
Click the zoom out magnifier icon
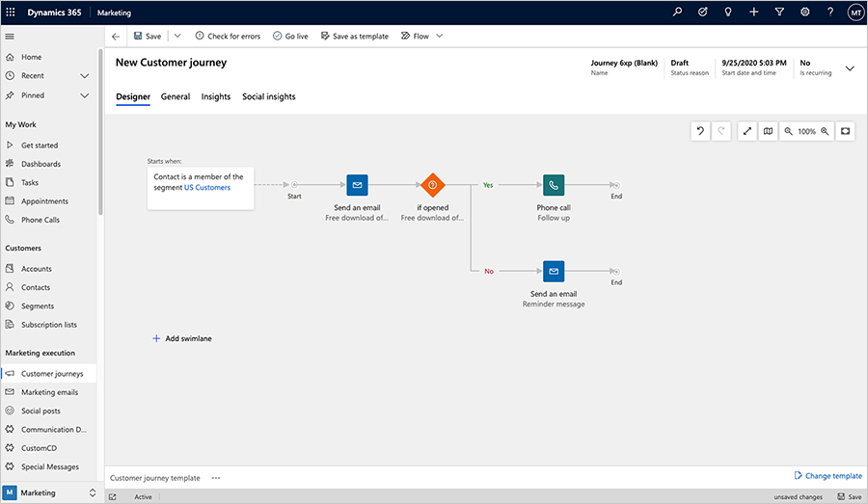pos(789,131)
